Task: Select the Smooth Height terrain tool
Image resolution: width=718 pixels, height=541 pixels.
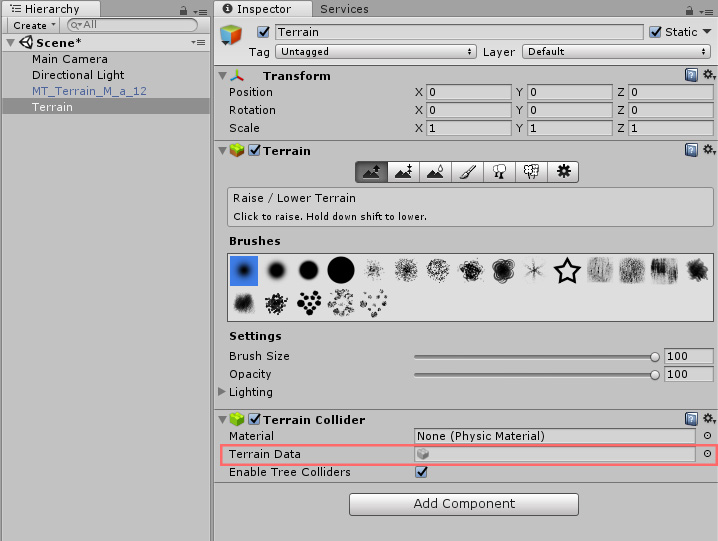Action: click(435, 172)
